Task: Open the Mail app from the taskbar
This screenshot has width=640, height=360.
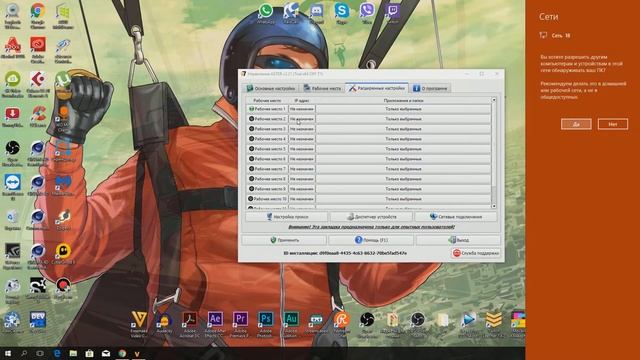Action: tap(106, 353)
